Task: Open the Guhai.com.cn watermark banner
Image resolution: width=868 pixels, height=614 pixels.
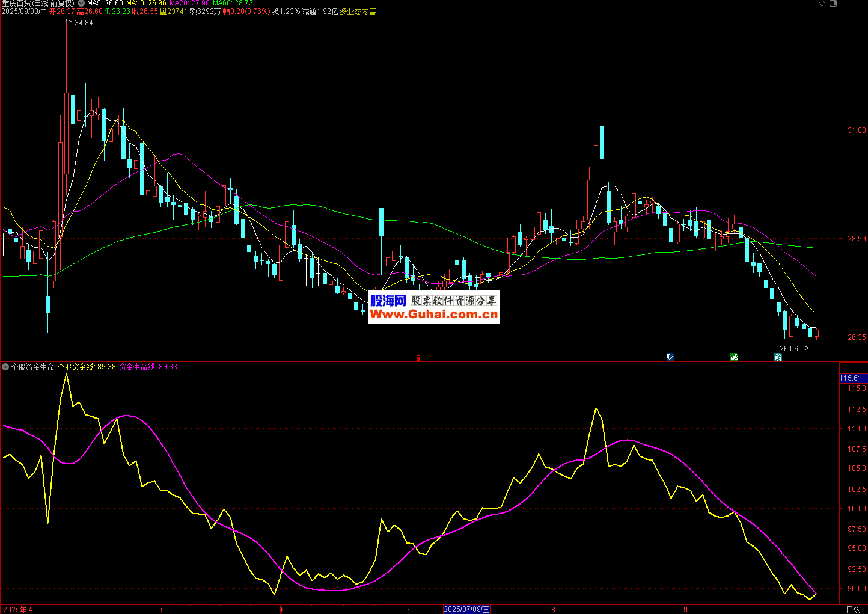Action: click(x=434, y=307)
